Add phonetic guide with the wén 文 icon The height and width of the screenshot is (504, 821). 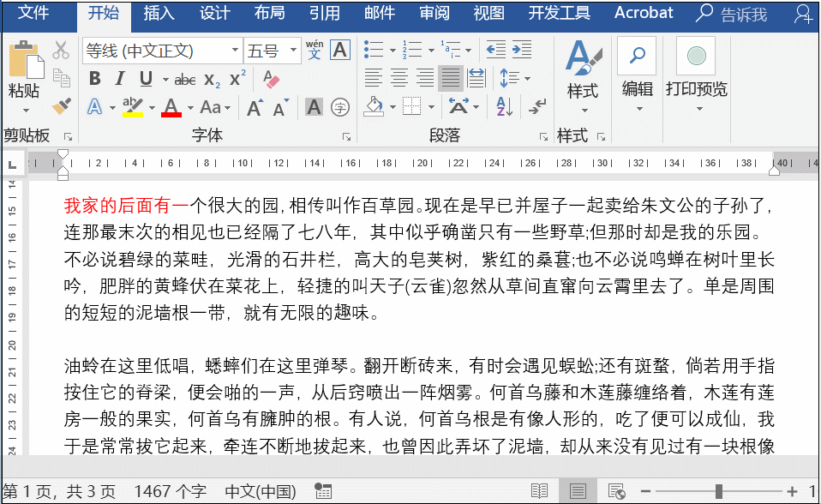point(315,50)
